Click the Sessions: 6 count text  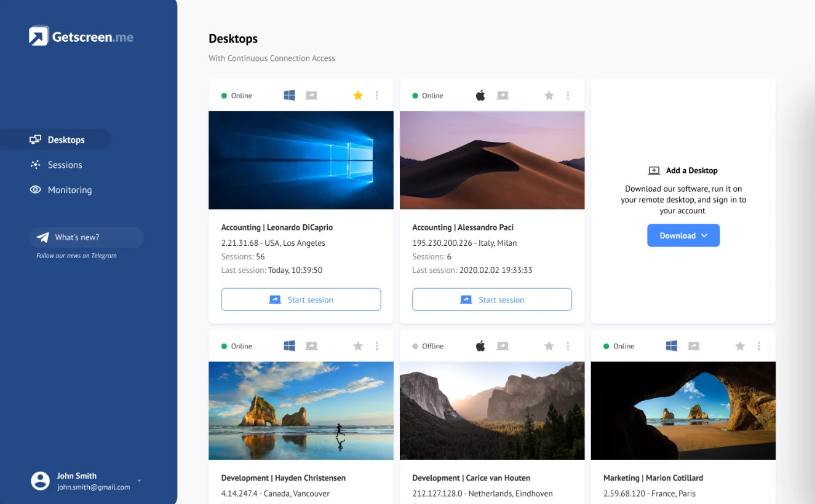click(432, 257)
